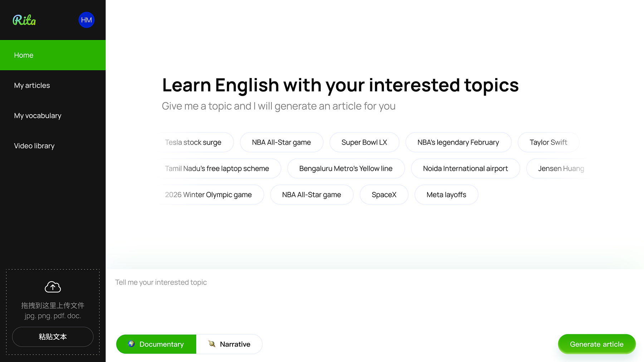Click the Generate article button
The height and width of the screenshot is (362, 644).
pos(596,344)
